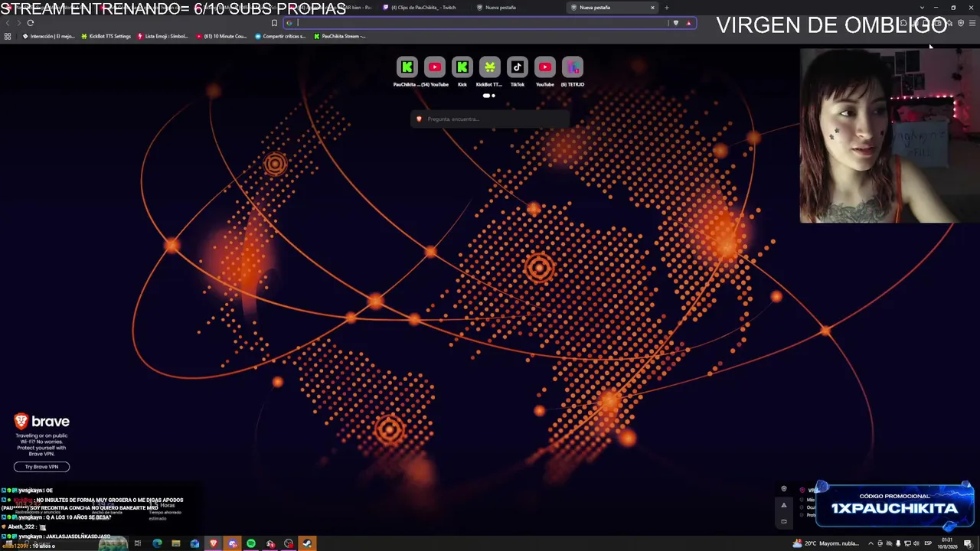This screenshot has height=551, width=980.
Task: Open the notification center icon
Action: pyautogui.click(x=969, y=543)
